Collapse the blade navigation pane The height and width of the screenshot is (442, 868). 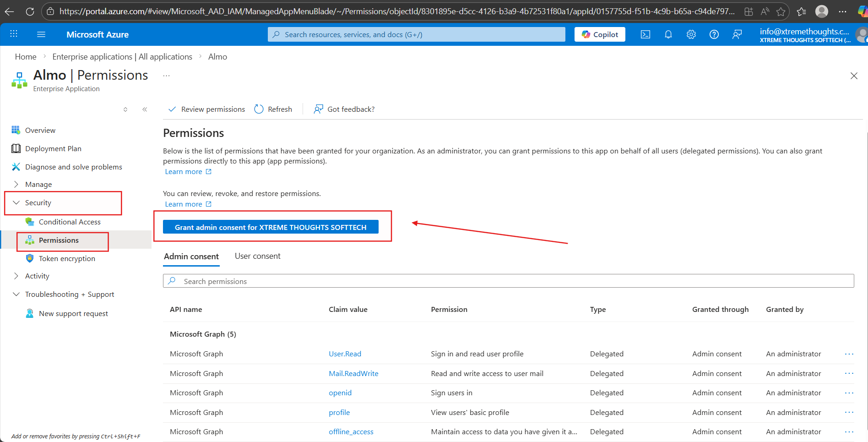(x=145, y=109)
